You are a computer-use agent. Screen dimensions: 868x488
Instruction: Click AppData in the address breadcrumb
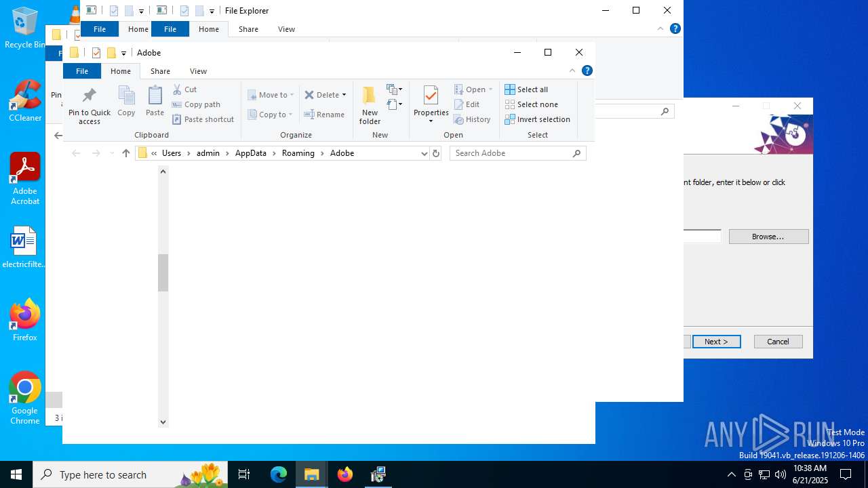pos(250,153)
